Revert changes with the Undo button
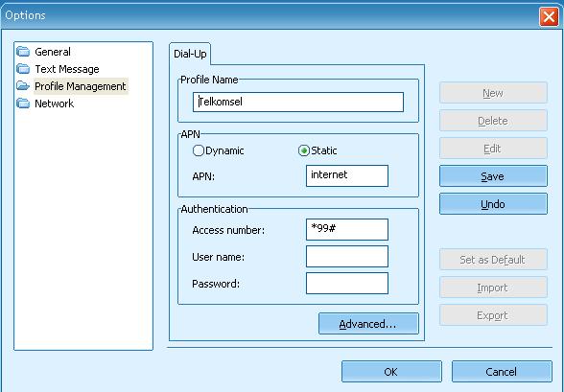Viewport: 564px width, 392px height. (493, 204)
